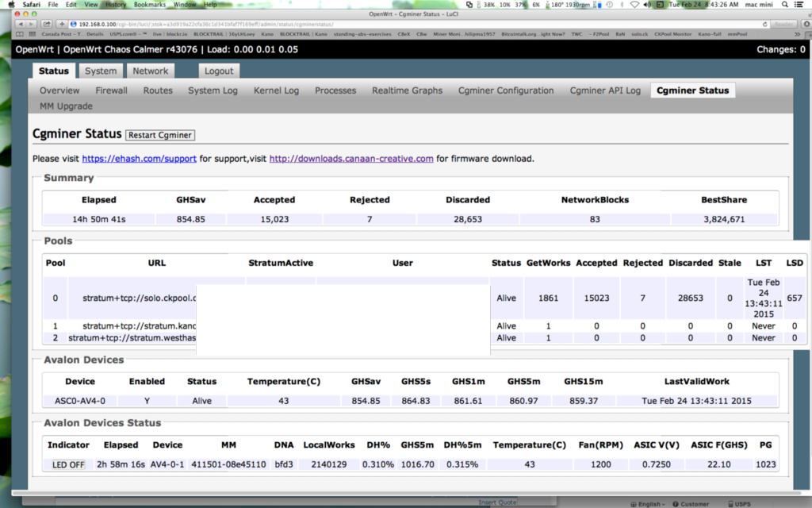
Task: Open the English language dropdown
Action: click(648, 504)
